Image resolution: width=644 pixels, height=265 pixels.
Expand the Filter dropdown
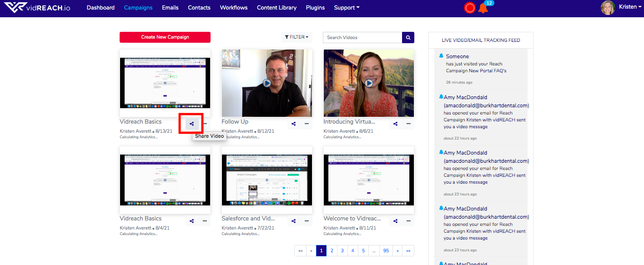coord(297,37)
